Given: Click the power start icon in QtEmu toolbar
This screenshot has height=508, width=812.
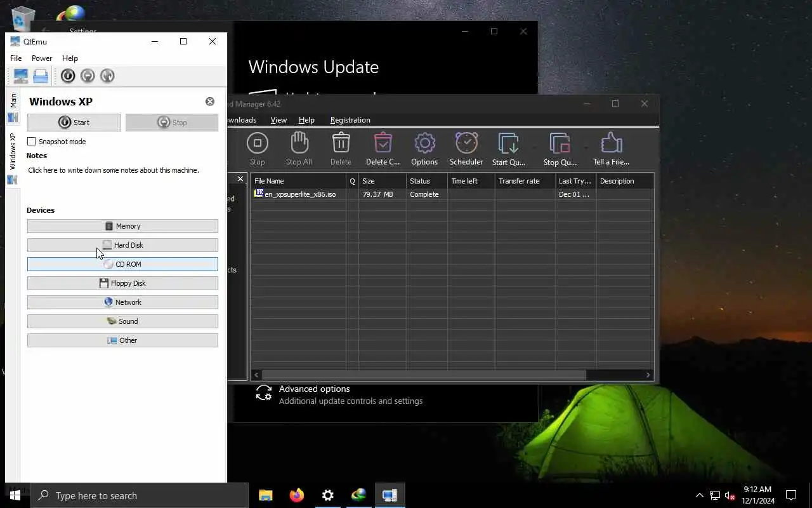Looking at the screenshot, I should [x=68, y=76].
